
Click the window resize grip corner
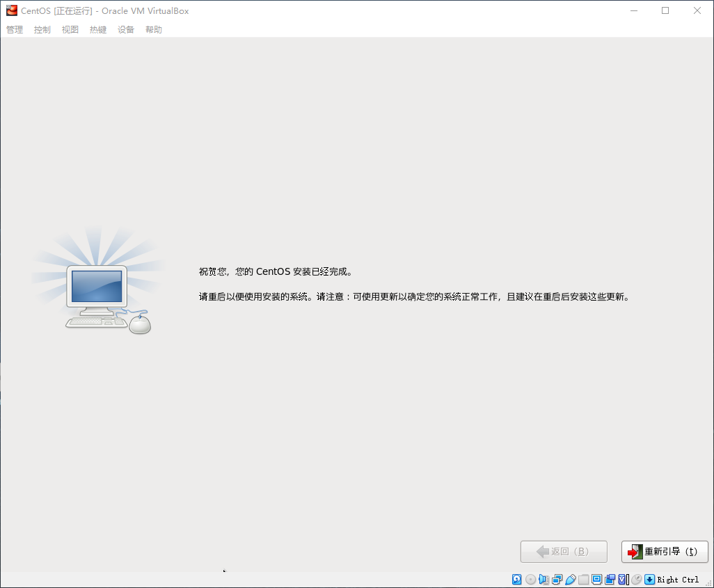click(708, 582)
